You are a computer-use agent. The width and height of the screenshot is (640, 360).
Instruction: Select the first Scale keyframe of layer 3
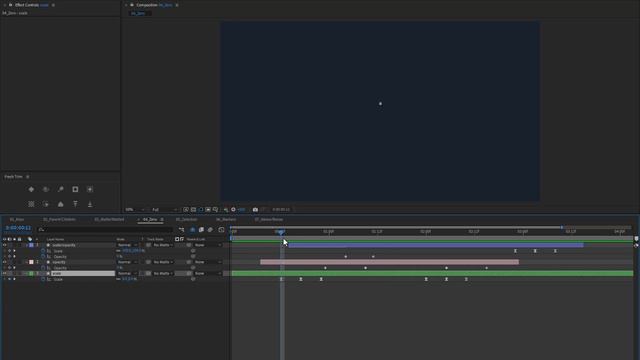pos(281,279)
